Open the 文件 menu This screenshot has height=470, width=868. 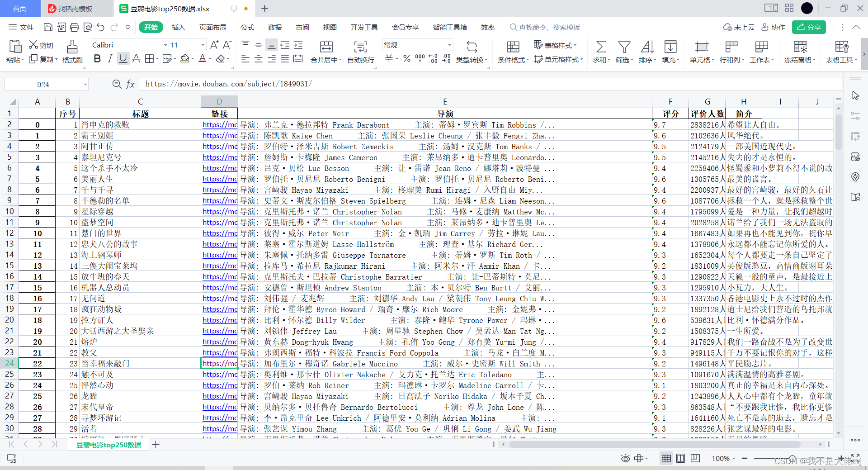click(26, 27)
